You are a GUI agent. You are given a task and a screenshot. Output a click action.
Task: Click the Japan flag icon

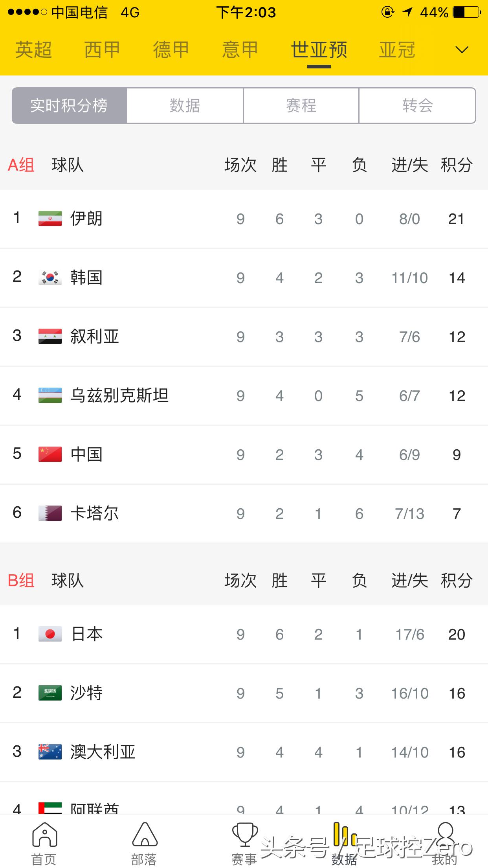click(x=50, y=634)
